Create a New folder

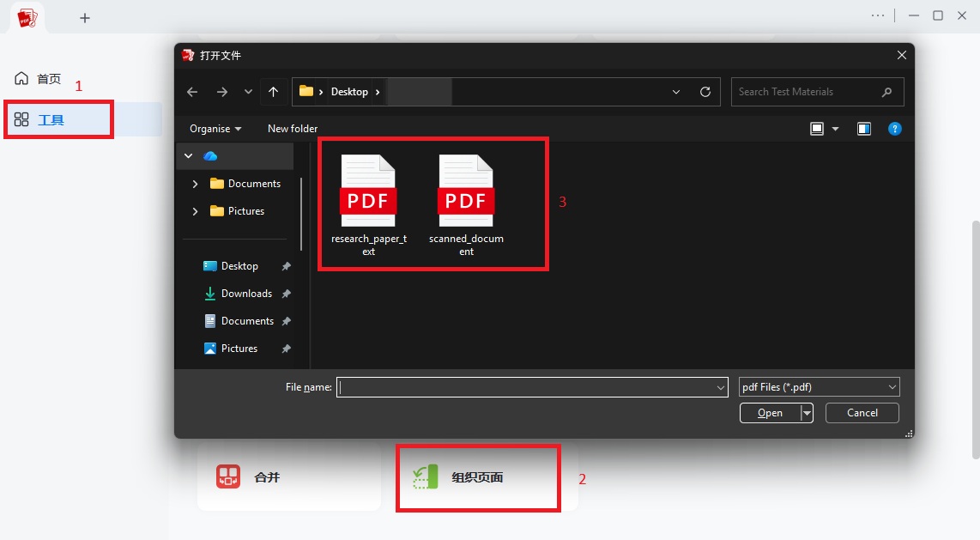(293, 129)
